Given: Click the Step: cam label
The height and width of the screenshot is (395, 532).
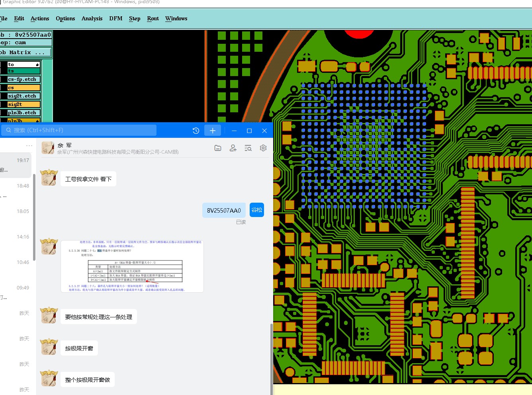Looking at the screenshot, I should (x=25, y=42).
